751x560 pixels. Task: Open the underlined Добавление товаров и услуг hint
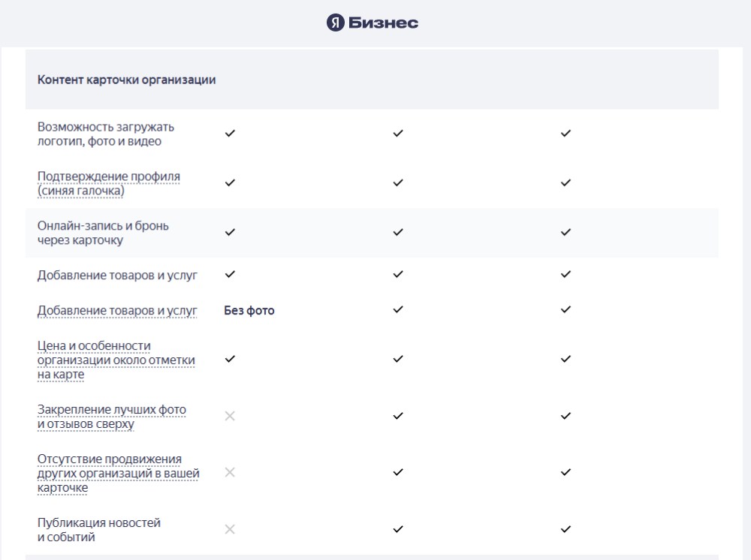117,311
